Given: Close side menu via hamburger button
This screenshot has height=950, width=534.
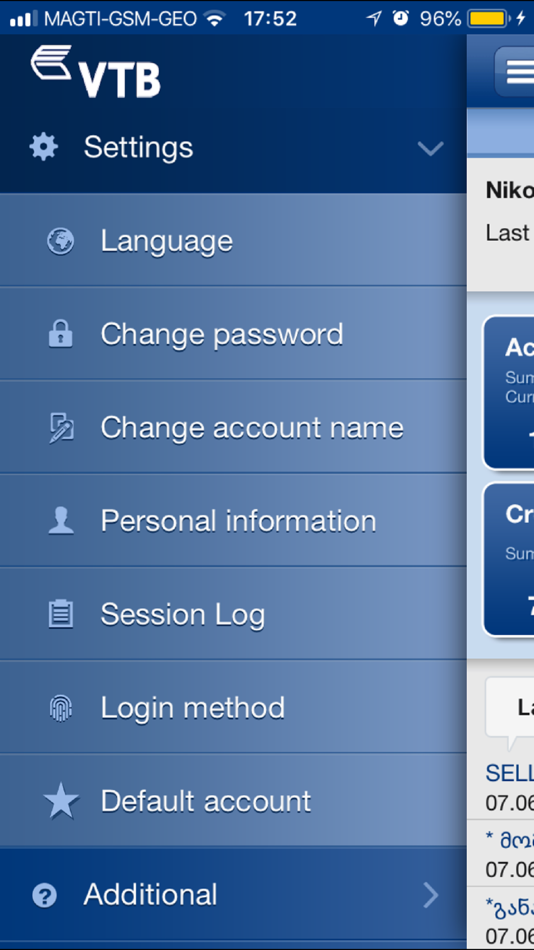Looking at the screenshot, I should coord(515,71).
